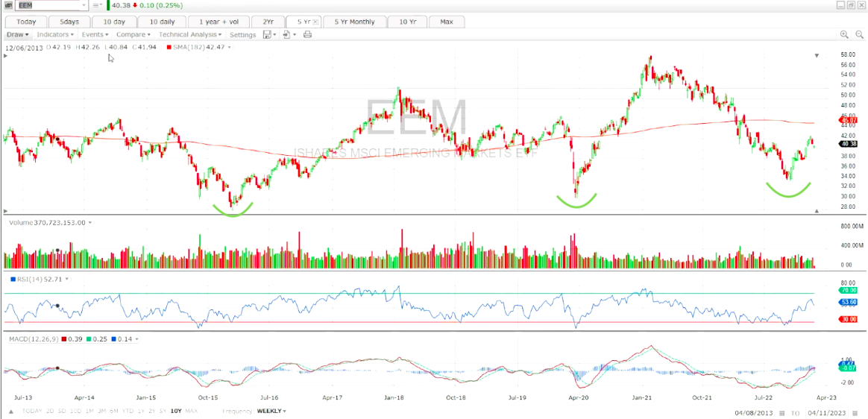868x419 pixels.
Task: Open the MACD(12,26,9) panel dropdown arrow
Action: click(136, 338)
